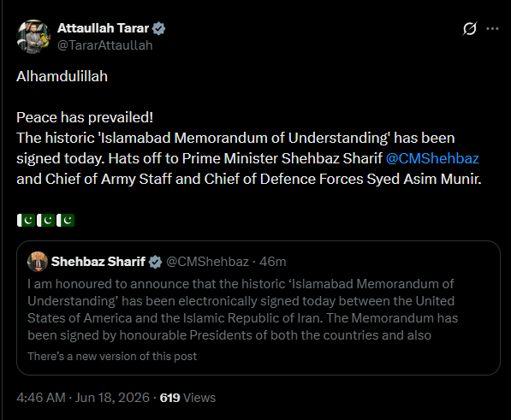The width and height of the screenshot is (511, 420).
Task: Open the quoted post body text
Action: pyautogui.click(x=243, y=310)
